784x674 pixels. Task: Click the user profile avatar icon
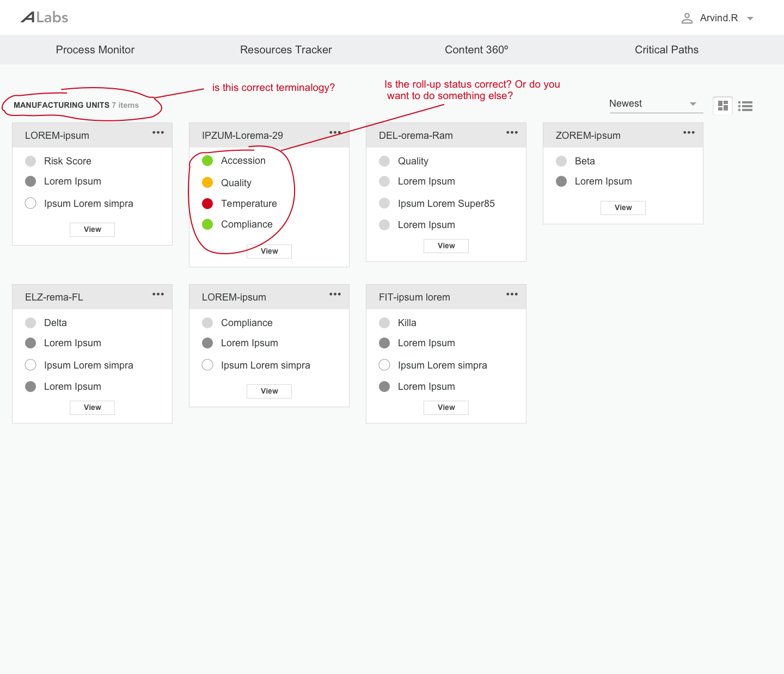[687, 19]
